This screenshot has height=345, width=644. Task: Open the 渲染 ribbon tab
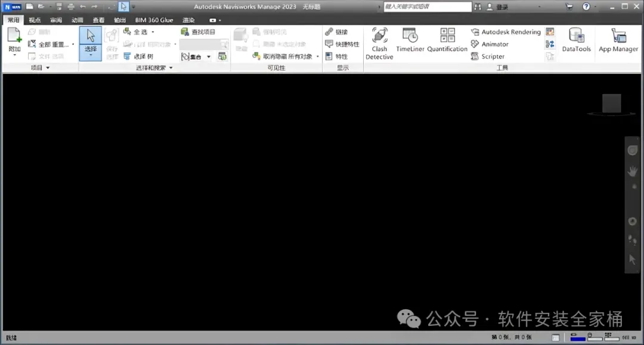[x=188, y=20]
